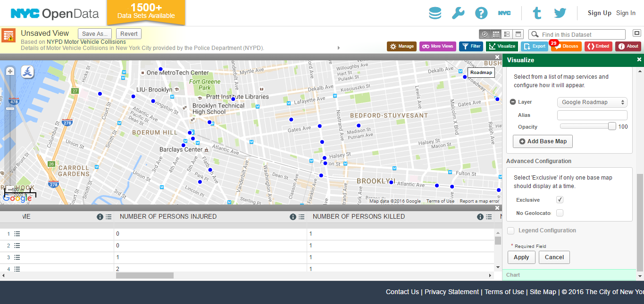The width and height of the screenshot is (644, 304).
Task: Open the Discuss panel with 29 comments
Action: coord(566,46)
